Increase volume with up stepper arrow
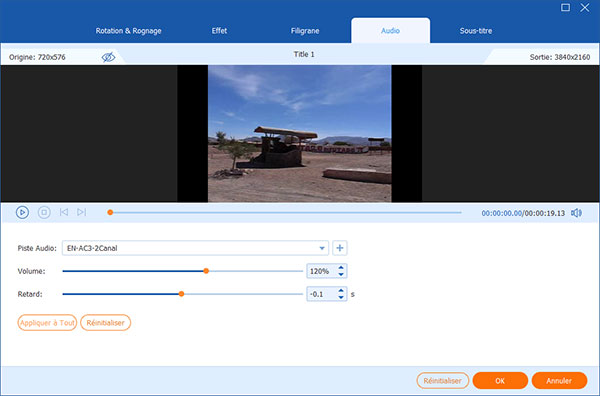The height and width of the screenshot is (396, 600). point(341,267)
